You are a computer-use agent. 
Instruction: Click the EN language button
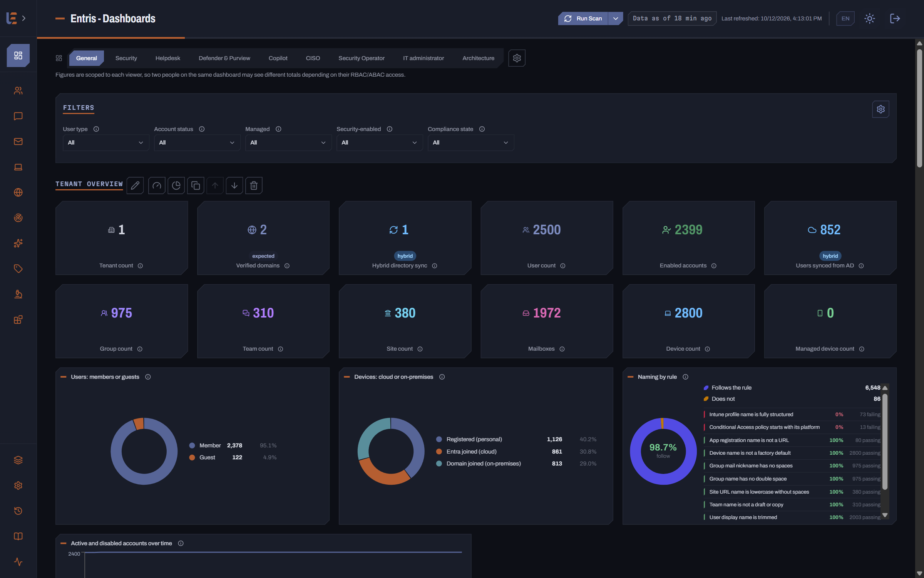(x=845, y=18)
